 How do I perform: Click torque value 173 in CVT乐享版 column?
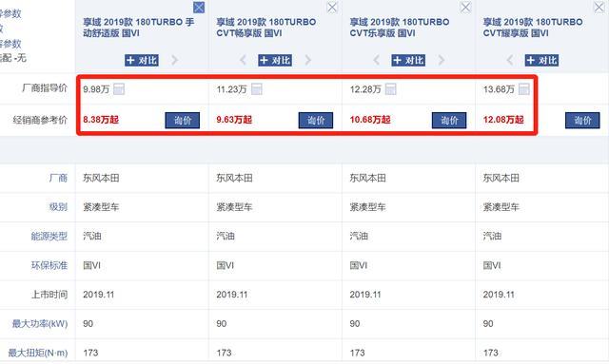358,353
